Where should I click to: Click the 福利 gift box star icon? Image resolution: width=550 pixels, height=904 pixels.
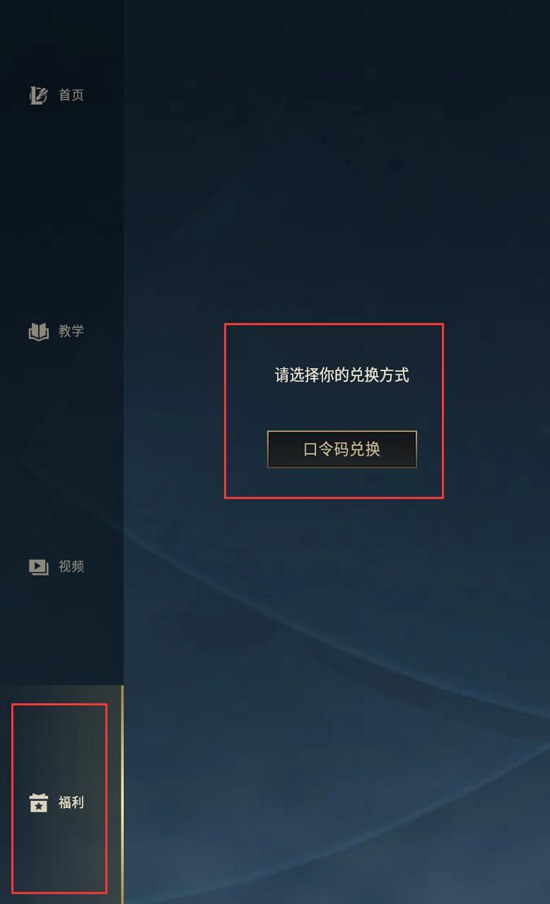coord(38,803)
